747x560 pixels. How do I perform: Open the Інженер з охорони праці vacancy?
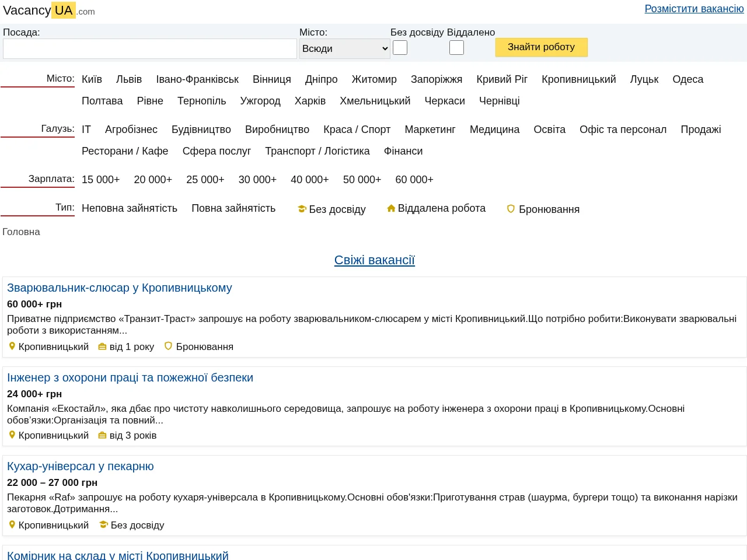[x=130, y=377]
